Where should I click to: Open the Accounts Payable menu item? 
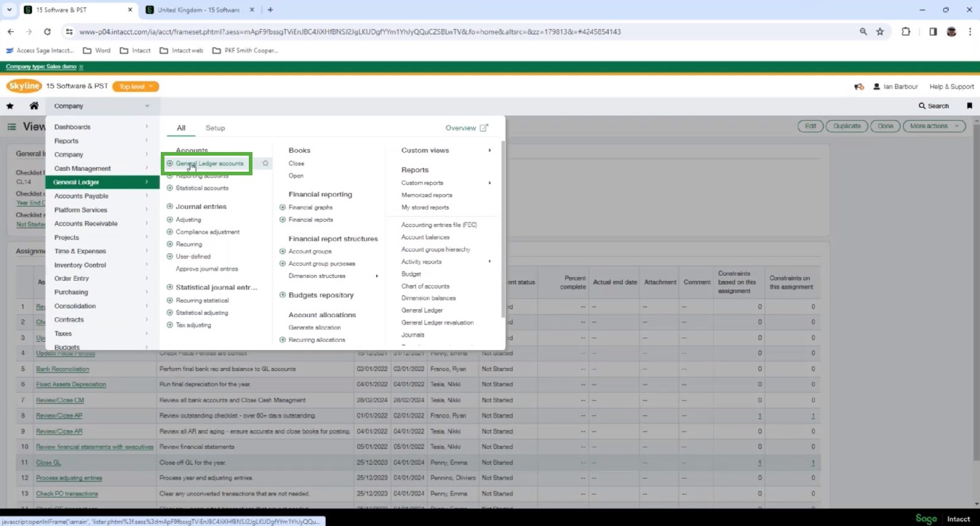pos(81,196)
